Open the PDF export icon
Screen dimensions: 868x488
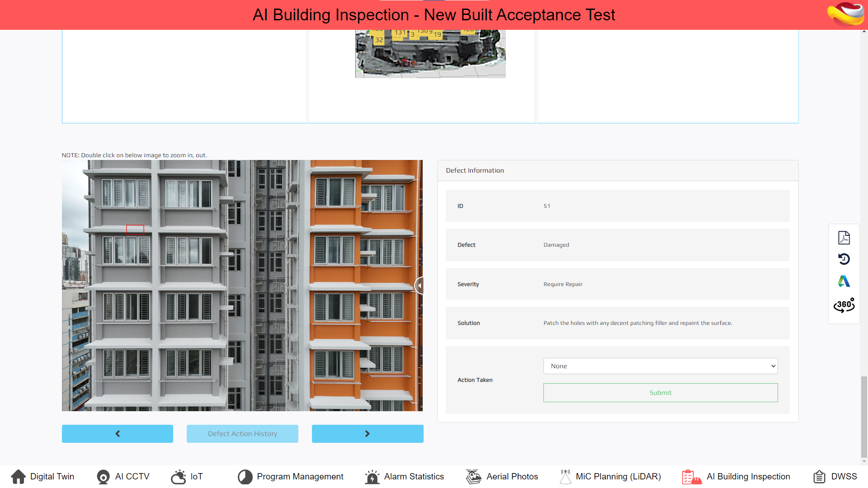[844, 238]
